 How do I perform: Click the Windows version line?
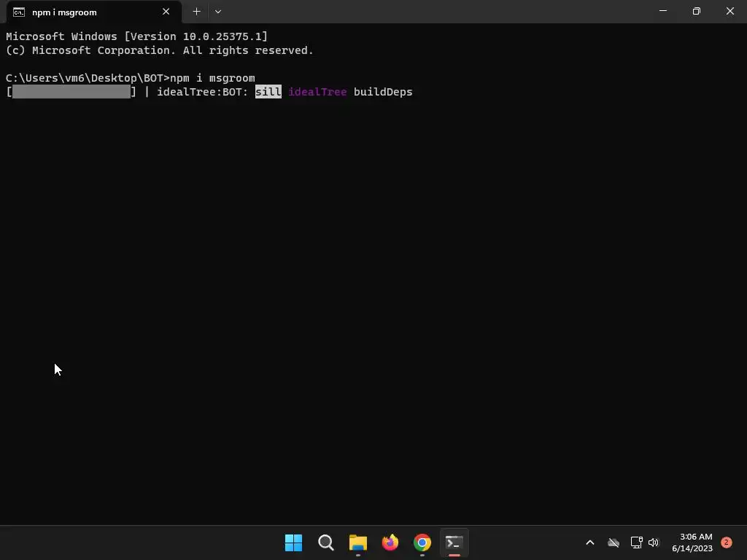coord(136,36)
